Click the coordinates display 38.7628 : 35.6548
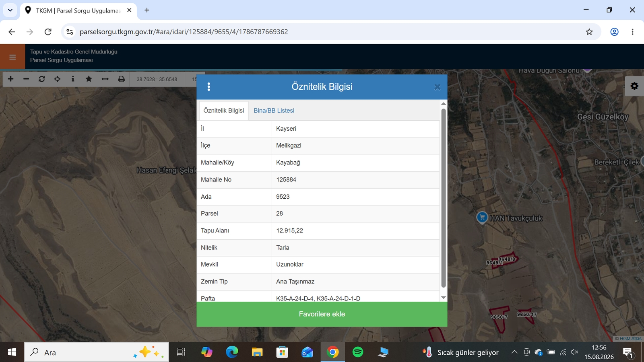Viewport: 644px width, 362px height. click(x=157, y=79)
